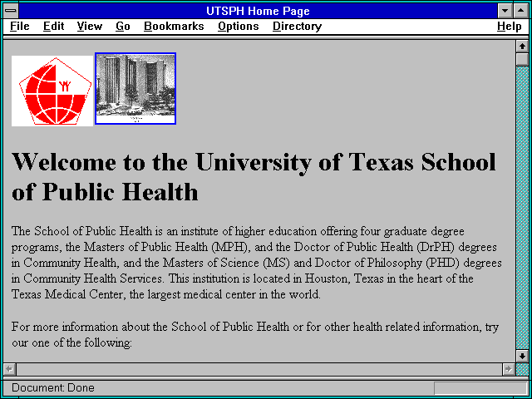Open the Help menu
Viewport: 532px width, 399px height.
[x=510, y=26]
